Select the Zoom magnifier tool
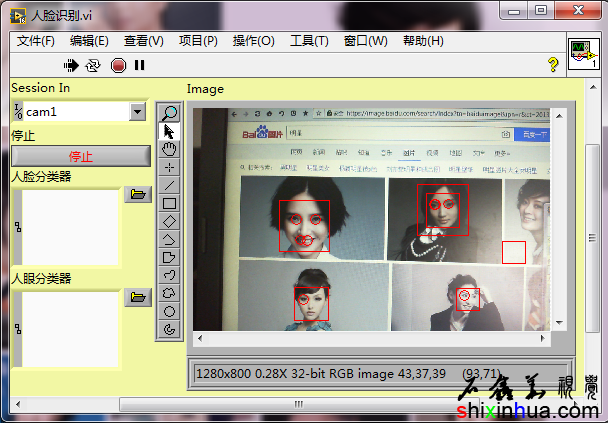Viewport: 608px width, 423px height. point(170,113)
